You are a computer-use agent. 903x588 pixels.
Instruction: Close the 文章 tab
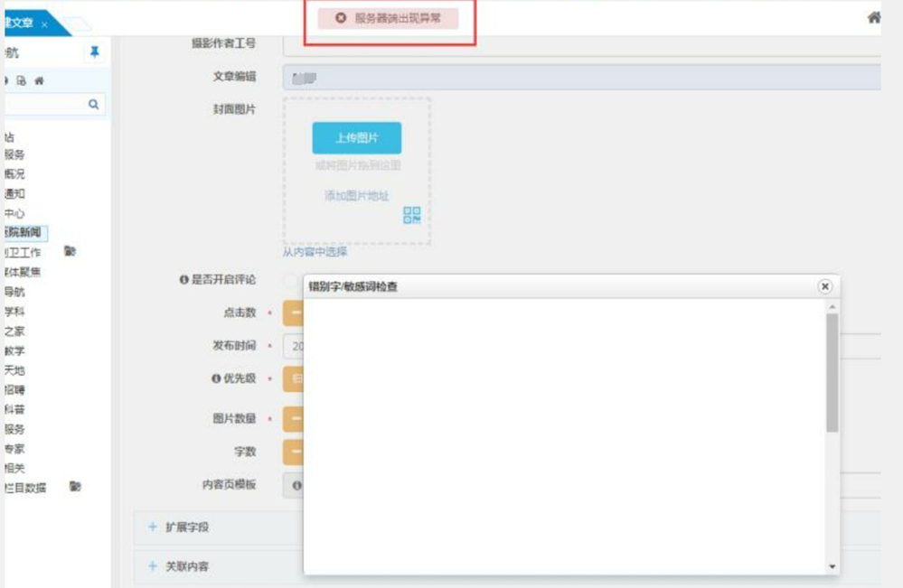[x=44, y=23]
